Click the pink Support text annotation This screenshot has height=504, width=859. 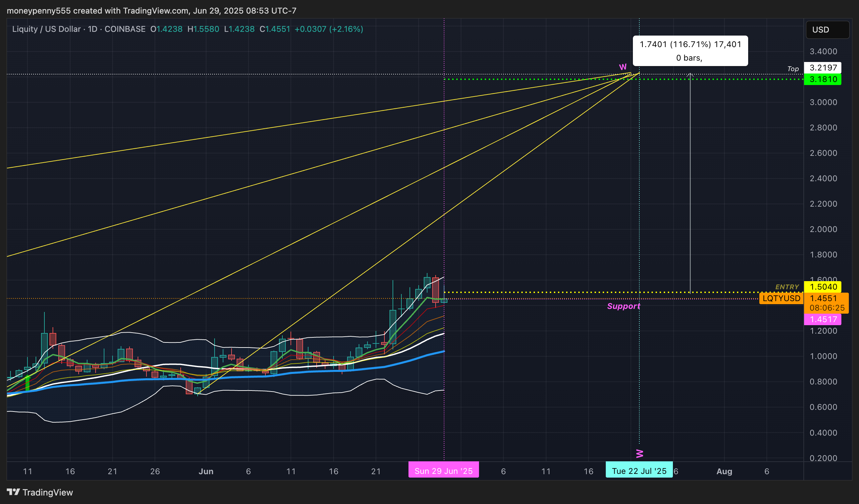pyautogui.click(x=623, y=306)
